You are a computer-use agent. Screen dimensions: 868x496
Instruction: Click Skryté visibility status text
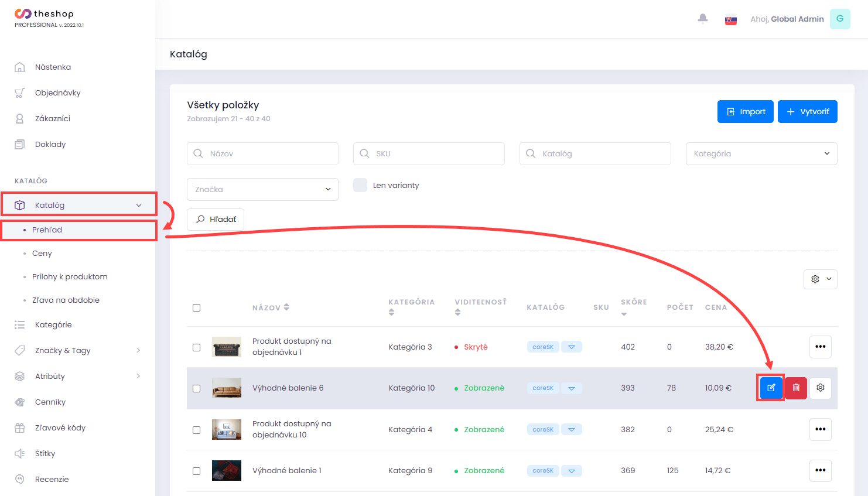[476, 347]
